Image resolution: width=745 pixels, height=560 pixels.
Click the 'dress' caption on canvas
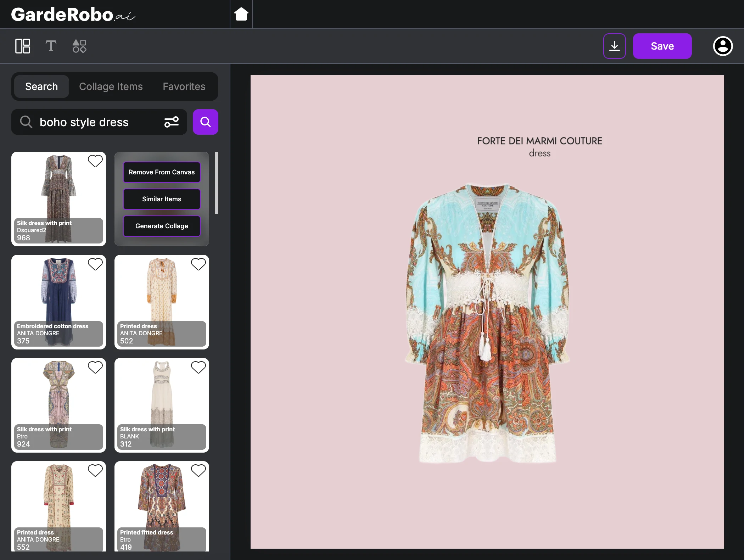coord(539,153)
